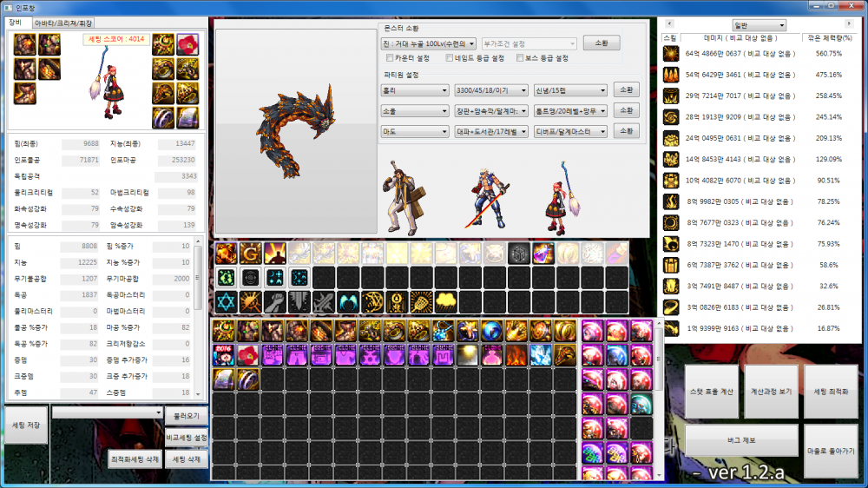Expand the 일반 mode dropdown at top right
This screenshot has height=488, width=868.
[x=759, y=25]
